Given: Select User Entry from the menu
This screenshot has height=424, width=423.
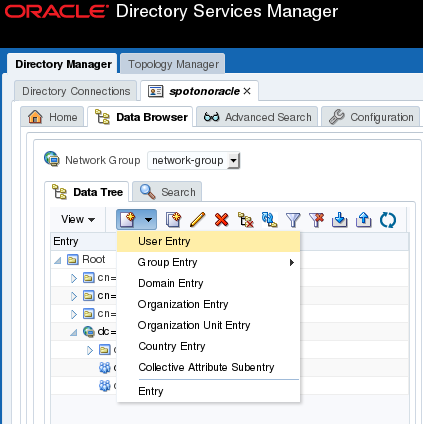Looking at the screenshot, I should tap(208, 241).
